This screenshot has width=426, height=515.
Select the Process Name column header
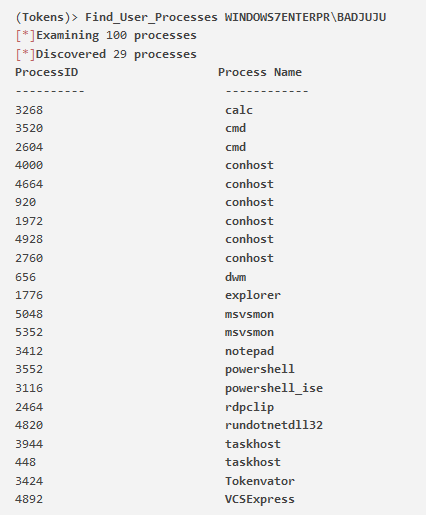pos(260,72)
